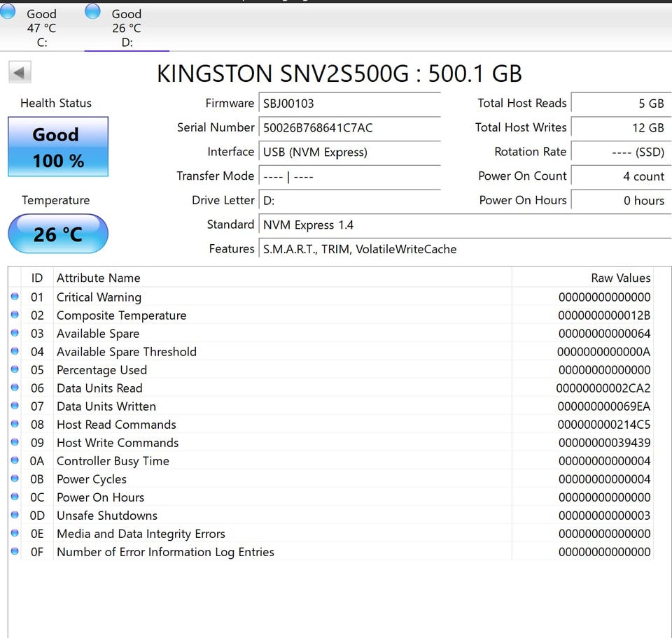
Task: Select the Unsafe Shutdowns attribute name
Action: tap(106, 516)
